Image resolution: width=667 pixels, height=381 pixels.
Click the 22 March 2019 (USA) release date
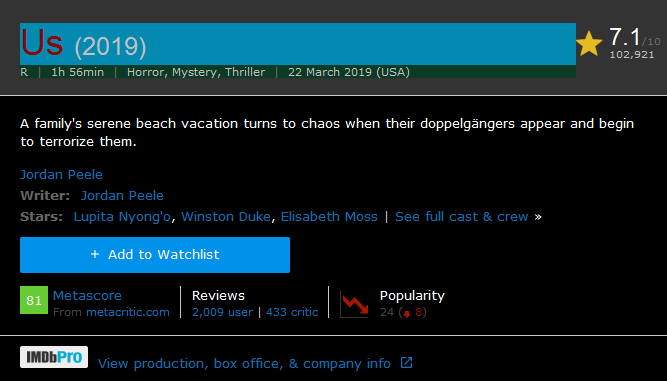[349, 72]
